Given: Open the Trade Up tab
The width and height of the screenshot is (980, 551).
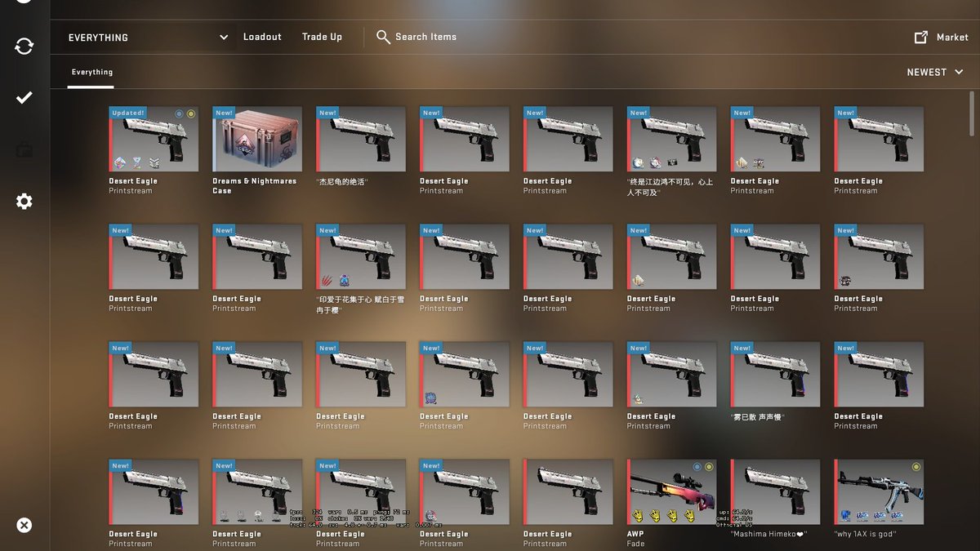Looking at the screenshot, I should pos(322,37).
